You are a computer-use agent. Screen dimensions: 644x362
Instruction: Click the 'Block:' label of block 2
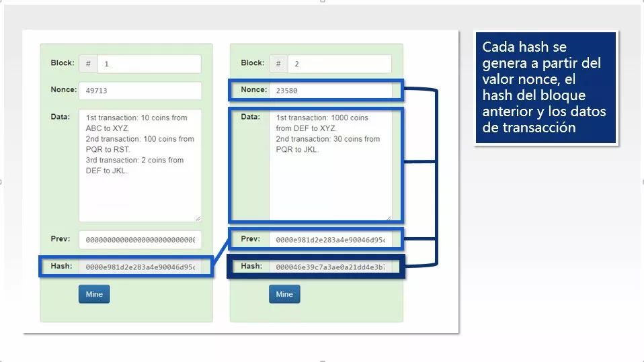click(x=253, y=63)
